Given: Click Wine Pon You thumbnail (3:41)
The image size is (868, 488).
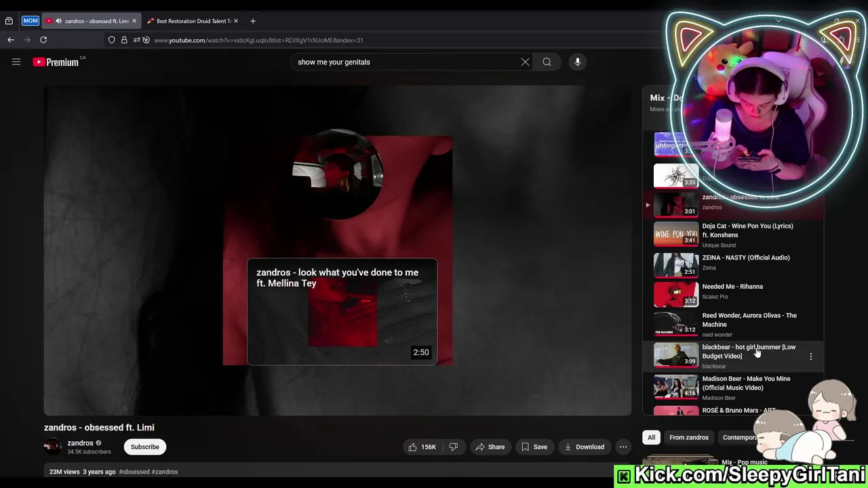Looking at the screenshot, I should pos(676,235).
